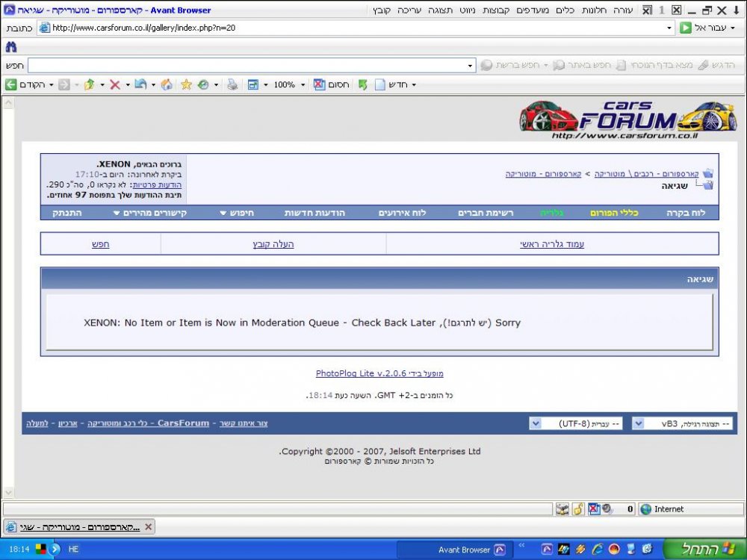Click the העלה קובץ upload link
Viewport: 747px width, 560px height.
[x=273, y=244]
